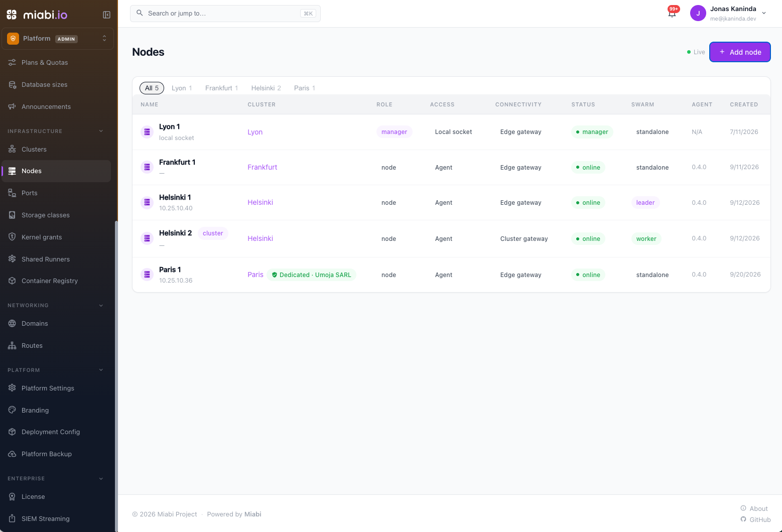This screenshot has height=532, width=782.
Task: Collapse the sidebar panel icon
Action: click(106, 15)
